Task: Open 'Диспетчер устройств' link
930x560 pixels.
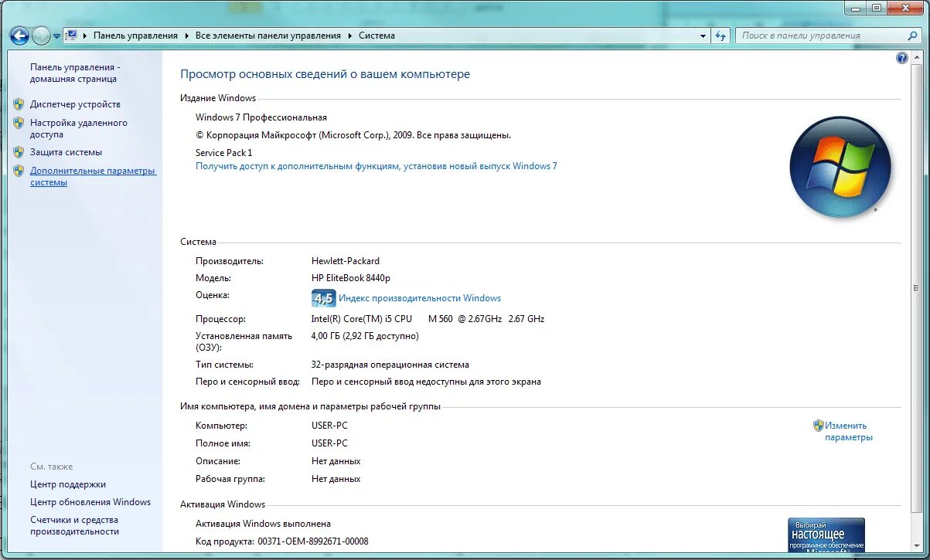Action: [75, 104]
